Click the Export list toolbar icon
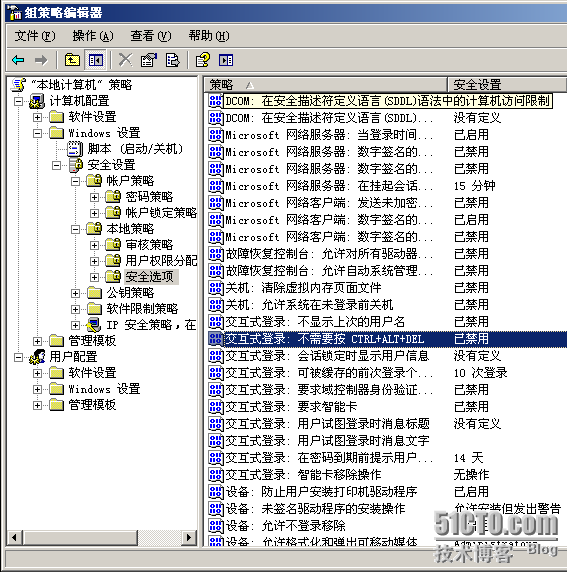This screenshot has width=567, height=572. coord(172,60)
